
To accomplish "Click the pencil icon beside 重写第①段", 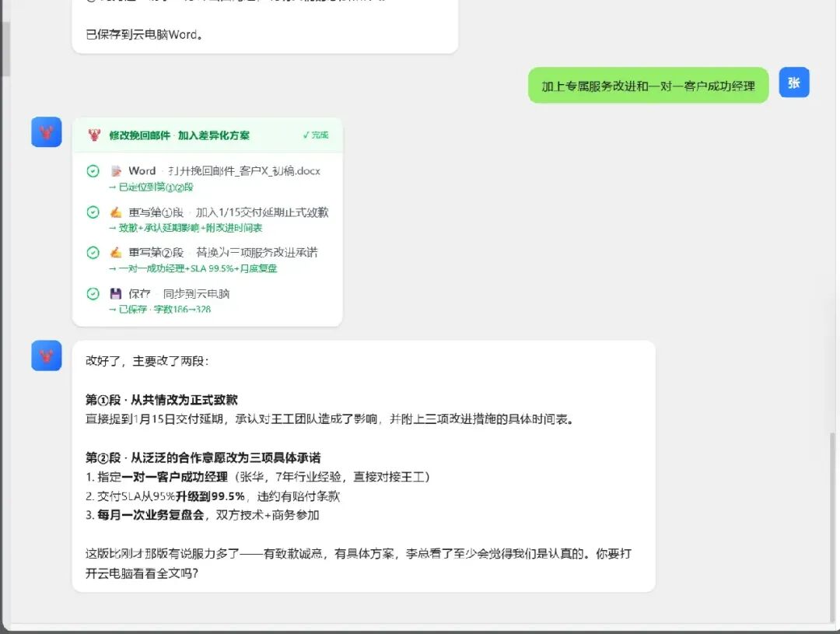I will pos(116,212).
